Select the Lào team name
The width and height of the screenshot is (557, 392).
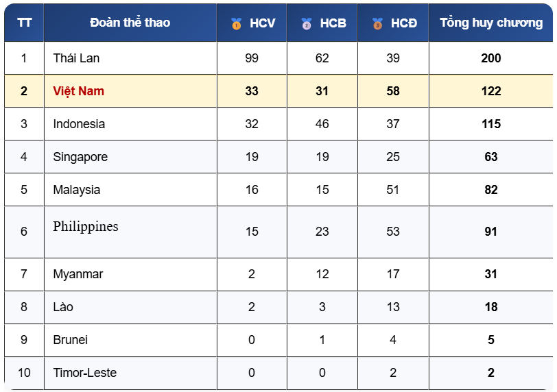click(63, 307)
